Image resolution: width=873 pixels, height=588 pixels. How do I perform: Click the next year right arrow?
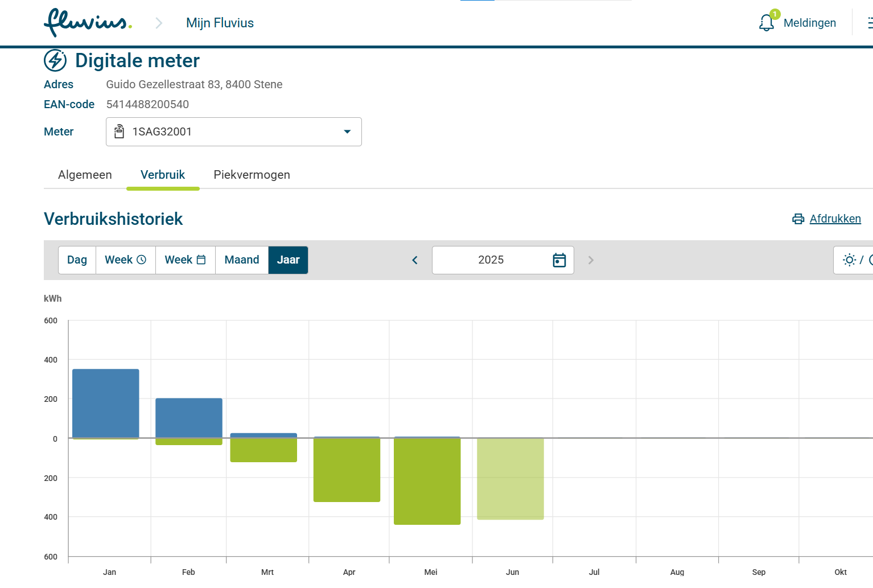coord(591,260)
